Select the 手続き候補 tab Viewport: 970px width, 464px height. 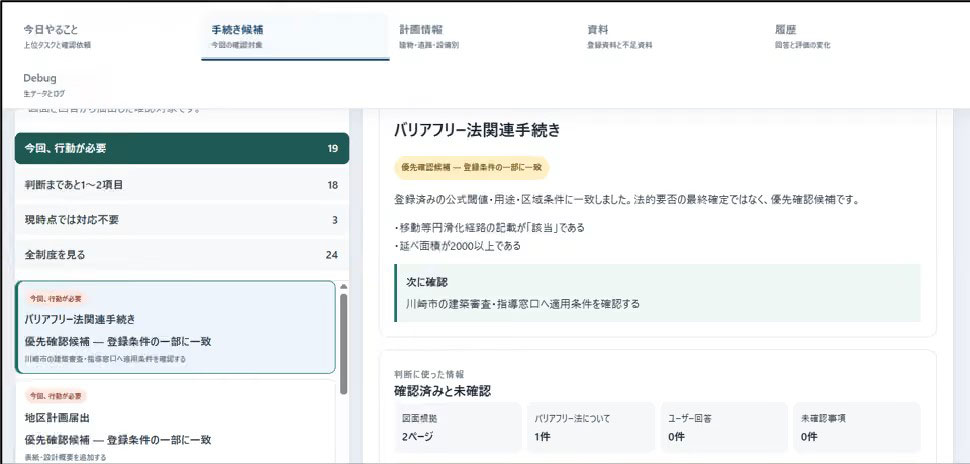[295, 37]
